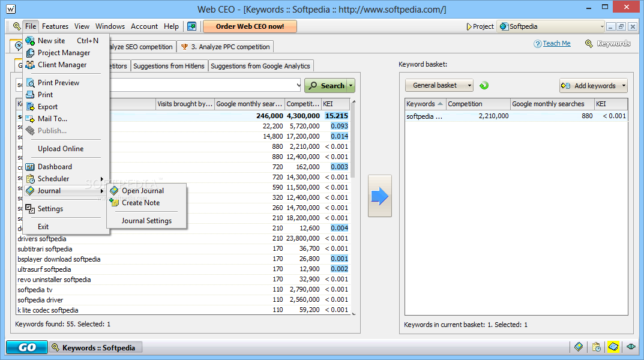644x360 pixels.
Task: Open the Teach Me link
Action: pos(556,44)
